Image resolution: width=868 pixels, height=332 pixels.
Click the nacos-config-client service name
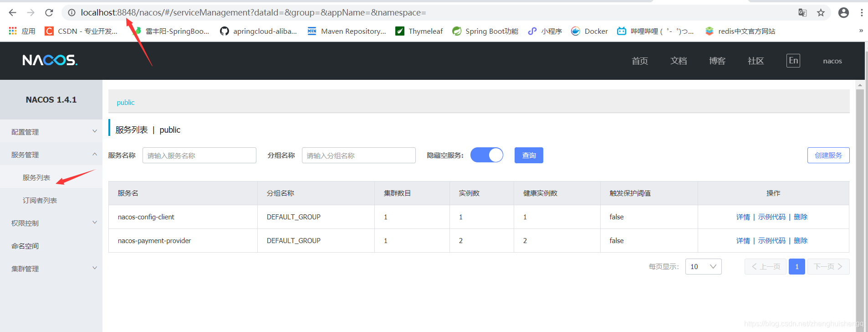tap(146, 217)
